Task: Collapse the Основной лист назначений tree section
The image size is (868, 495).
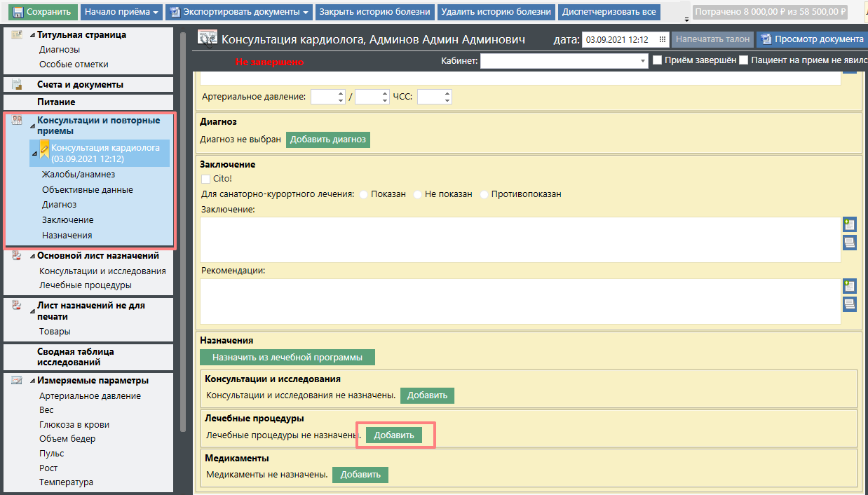Action: click(33, 257)
